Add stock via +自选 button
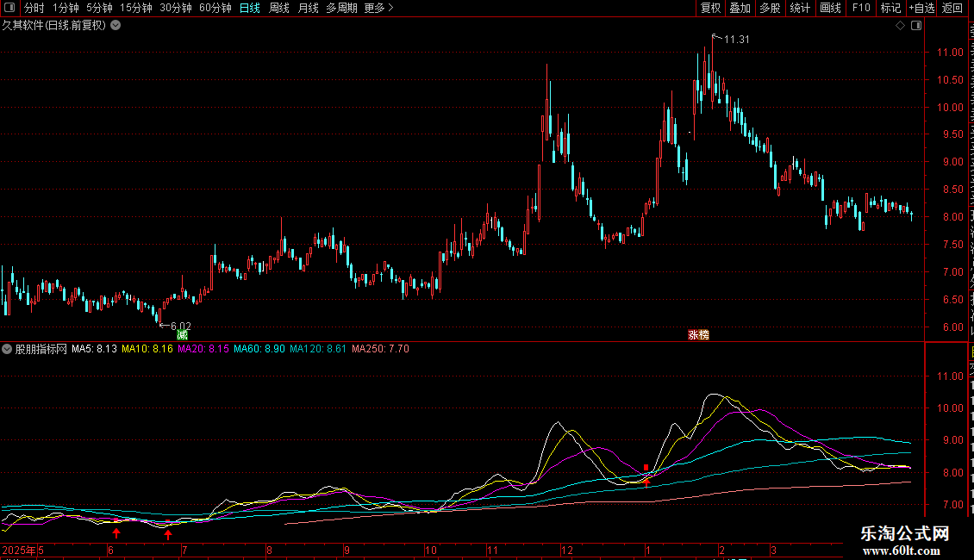Image resolution: width=974 pixels, height=560 pixels. click(921, 8)
